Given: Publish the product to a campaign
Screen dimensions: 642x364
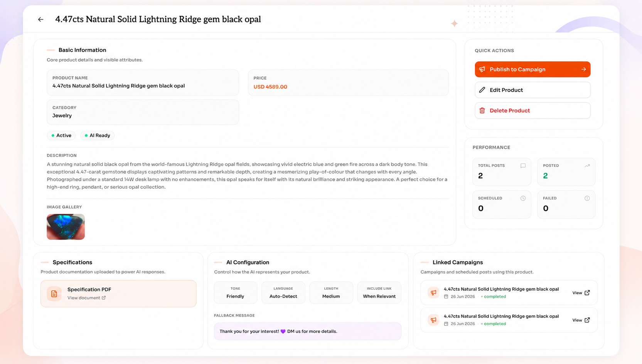Looking at the screenshot, I should [532, 69].
